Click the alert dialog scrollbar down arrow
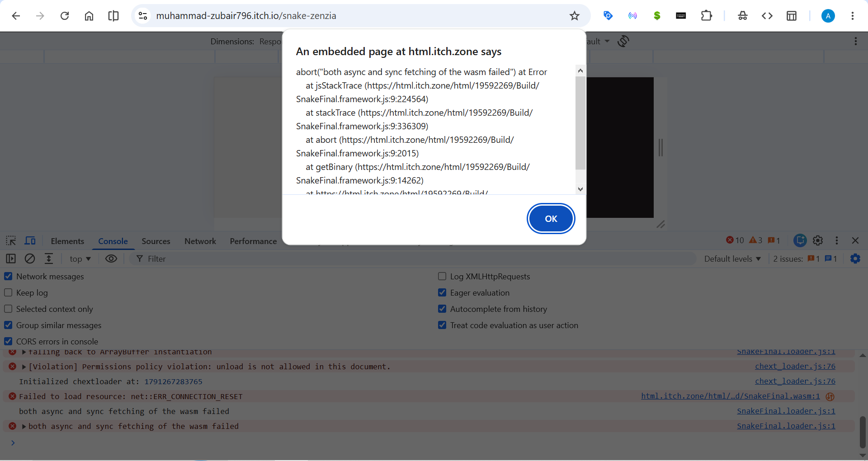Screen dimensions: 868x461 [x=580, y=189]
